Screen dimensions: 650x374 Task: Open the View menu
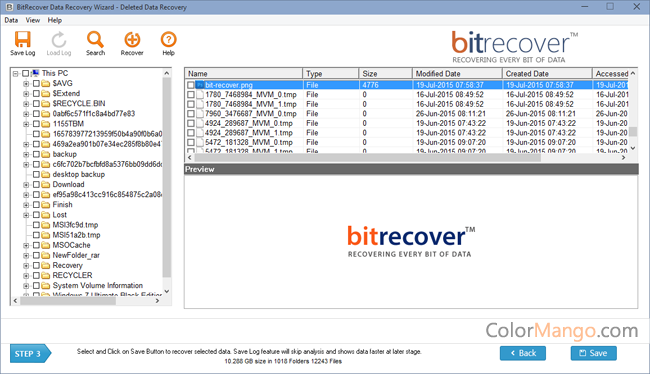click(x=33, y=20)
